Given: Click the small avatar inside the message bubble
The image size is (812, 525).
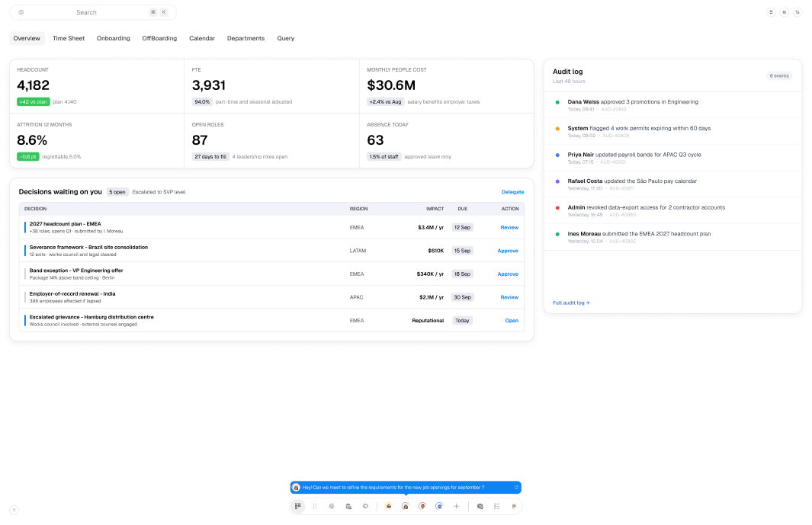Looking at the screenshot, I should tap(297, 487).
